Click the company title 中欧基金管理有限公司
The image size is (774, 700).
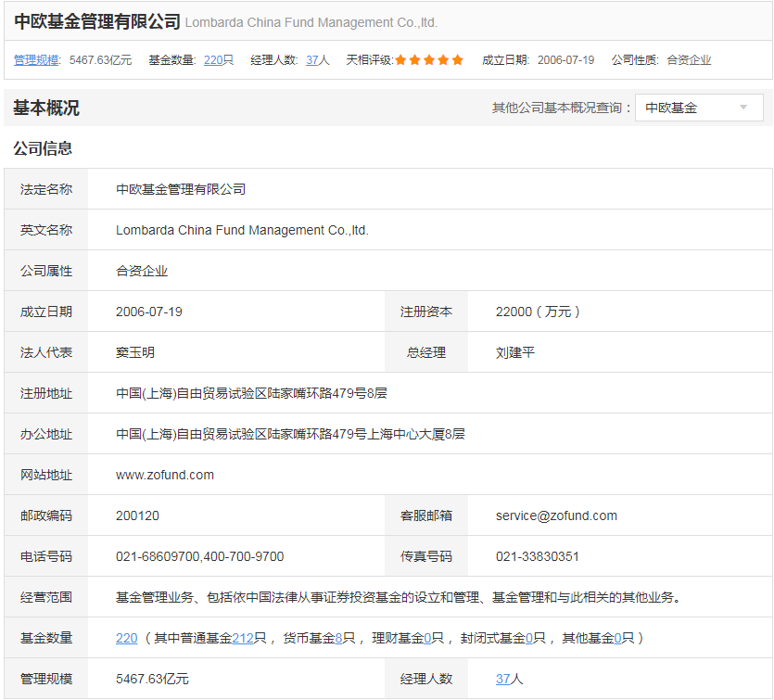pyautogui.click(x=97, y=21)
